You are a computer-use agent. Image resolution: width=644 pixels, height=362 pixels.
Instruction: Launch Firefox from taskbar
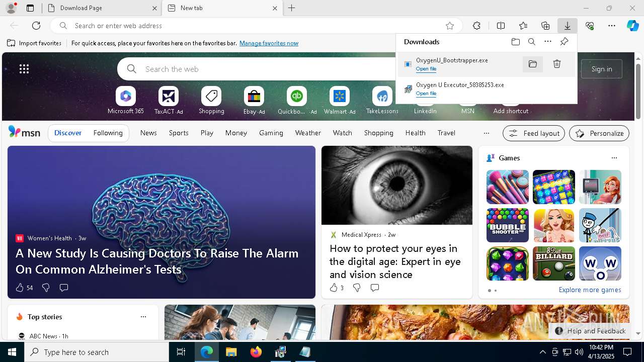click(256, 352)
